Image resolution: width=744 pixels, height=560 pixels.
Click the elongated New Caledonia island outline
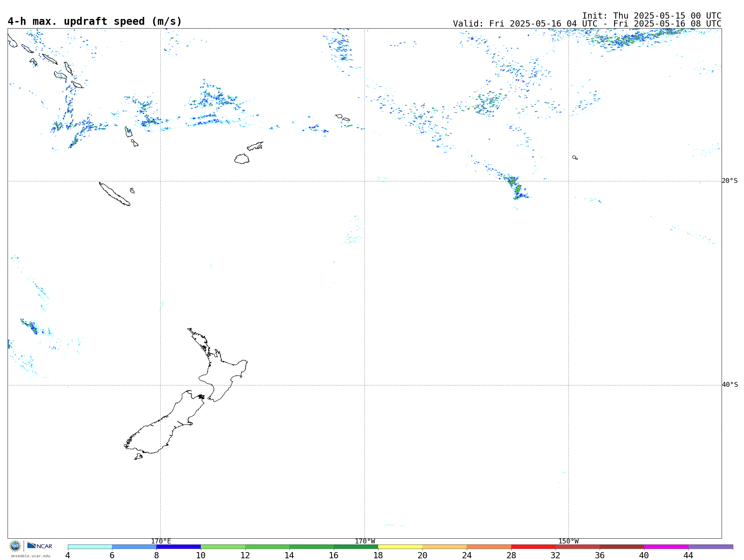pyautogui.click(x=114, y=194)
